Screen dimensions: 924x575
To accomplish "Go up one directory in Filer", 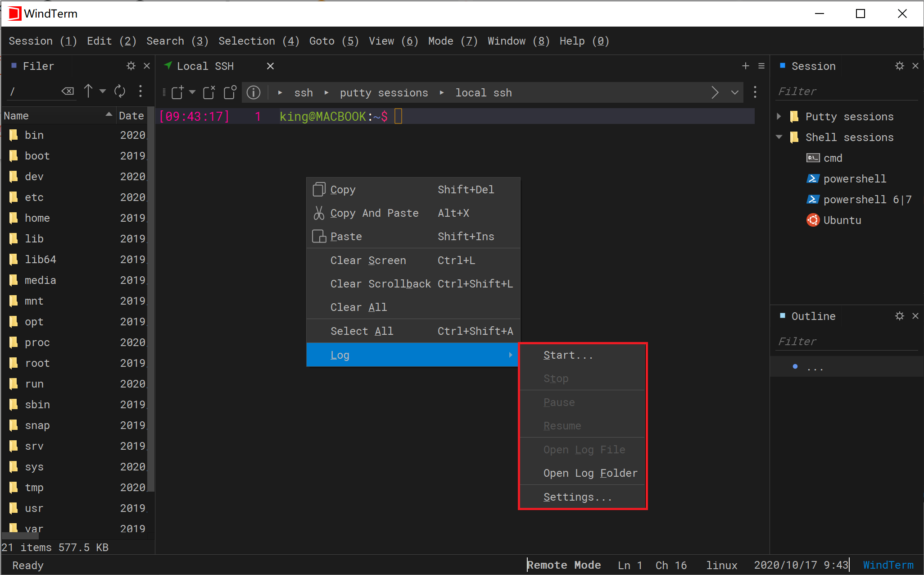I will [x=88, y=91].
